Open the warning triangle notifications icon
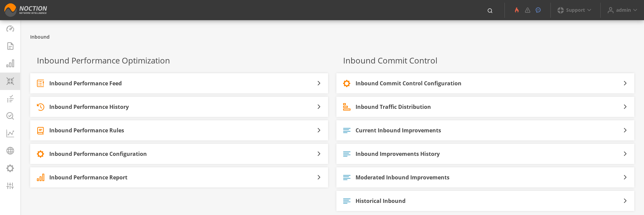Viewport: 644px width, 215px height. coord(528,10)
